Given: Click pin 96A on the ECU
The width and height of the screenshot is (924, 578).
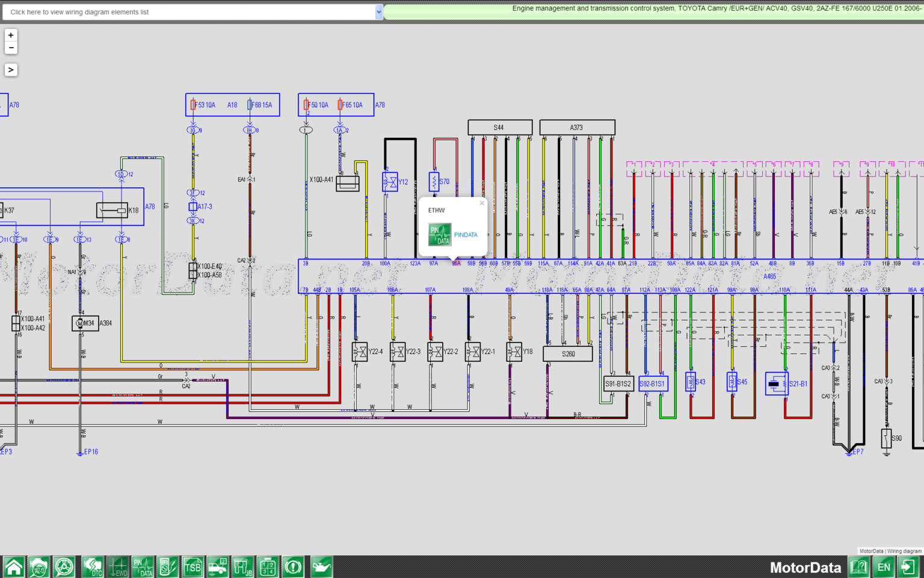Looking at the screenshot, I should (456, 263).
